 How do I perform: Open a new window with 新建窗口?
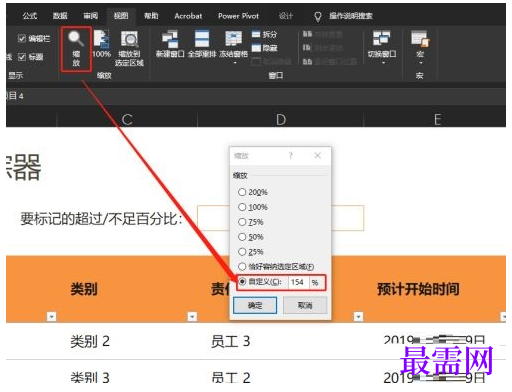coord(170,44)
